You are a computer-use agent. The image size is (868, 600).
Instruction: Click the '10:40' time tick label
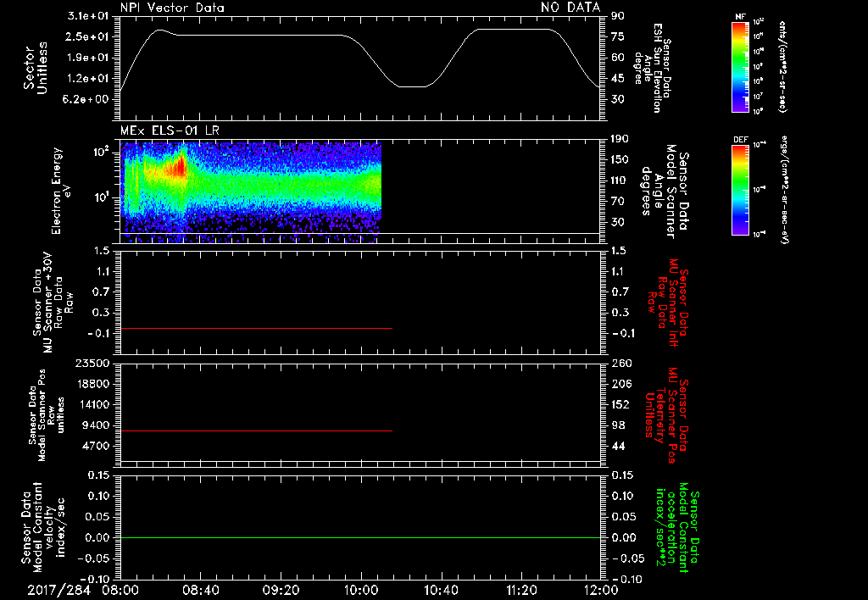[441, 590]
